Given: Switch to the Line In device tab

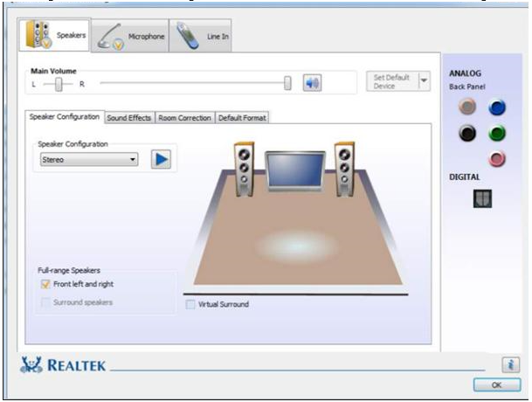Looking at the screenshot, I should point(201,36).
